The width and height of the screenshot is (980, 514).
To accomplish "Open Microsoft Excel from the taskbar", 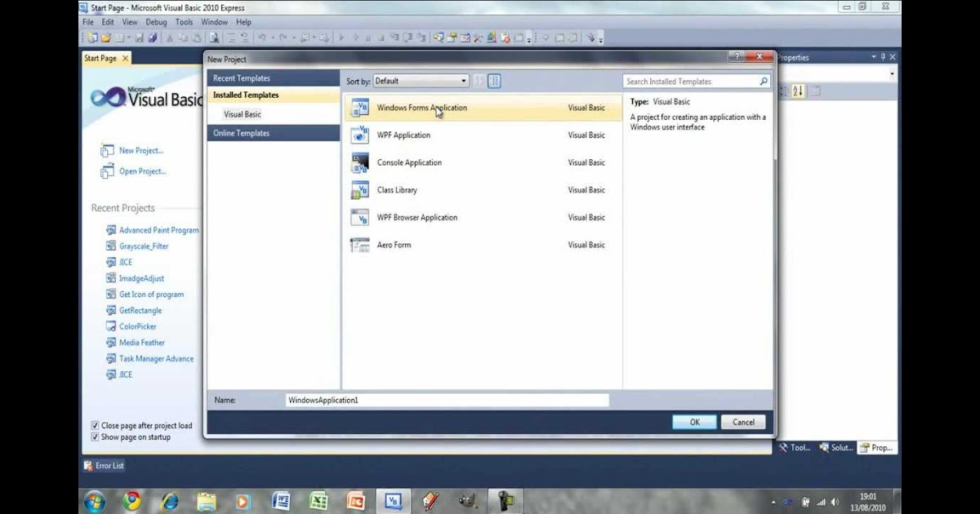I will 318,501.
